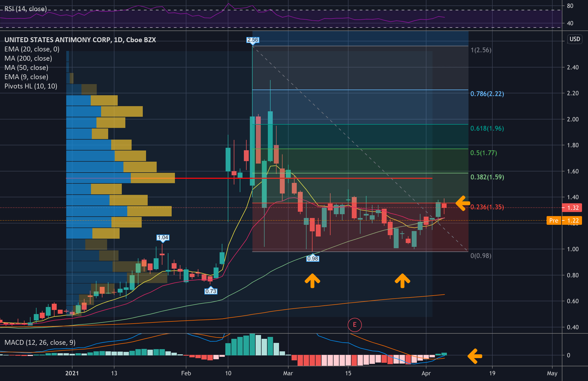Click second orange up arrow near April
Screen dimensions: 588x381
tap(402, 281)
